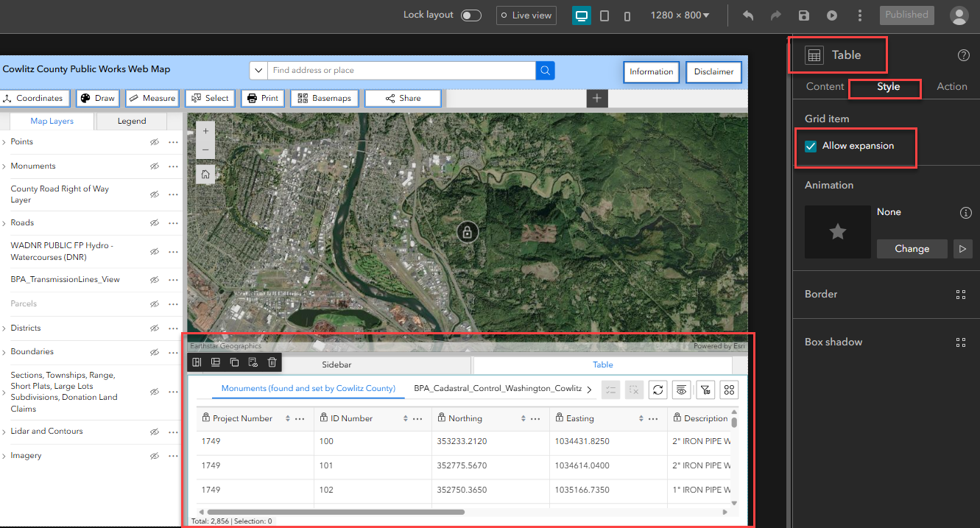Toggle the Lock layout switch
This screenshot has width=980, height=528.
[471, 14]
